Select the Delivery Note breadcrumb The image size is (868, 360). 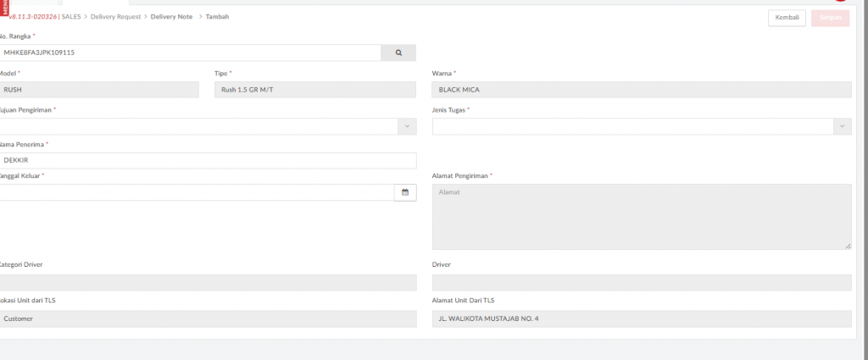171,17
